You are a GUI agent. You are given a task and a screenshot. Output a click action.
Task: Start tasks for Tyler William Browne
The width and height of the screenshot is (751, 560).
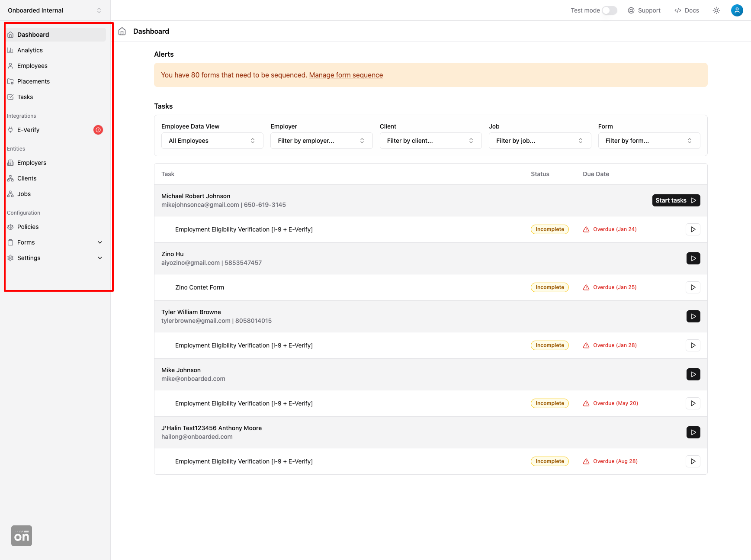693,316
